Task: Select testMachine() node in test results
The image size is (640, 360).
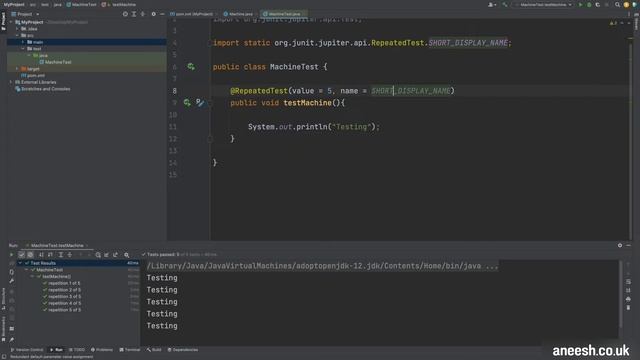Action: coord(56,277)
